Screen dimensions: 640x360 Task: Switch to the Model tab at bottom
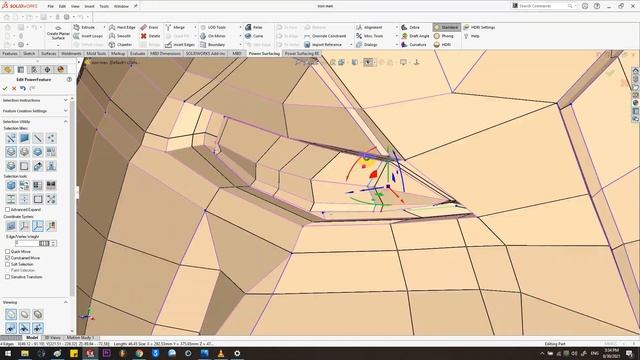click(x=32, y=338)
